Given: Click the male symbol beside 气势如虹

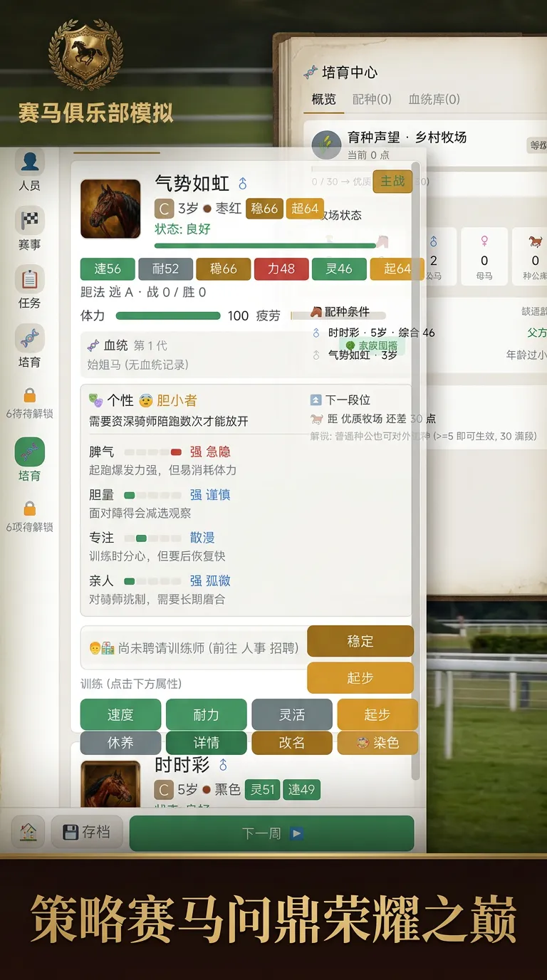Looking at the screenshot, I should (243, 184).
